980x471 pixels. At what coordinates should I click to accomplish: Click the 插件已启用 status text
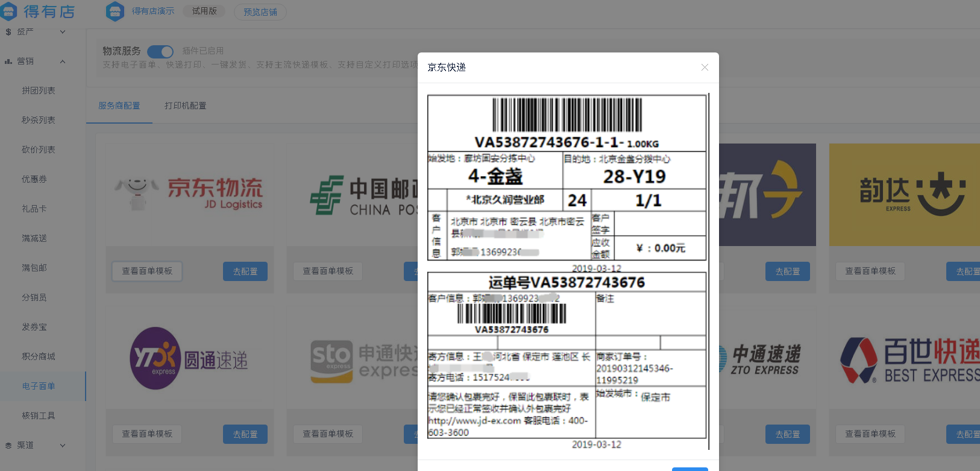pyautogui.click(x=203, y=51)
